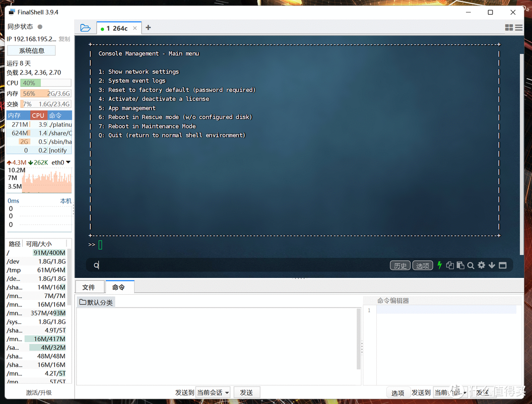
Task: Sort processes by CPU column
Action: (38, 115)
